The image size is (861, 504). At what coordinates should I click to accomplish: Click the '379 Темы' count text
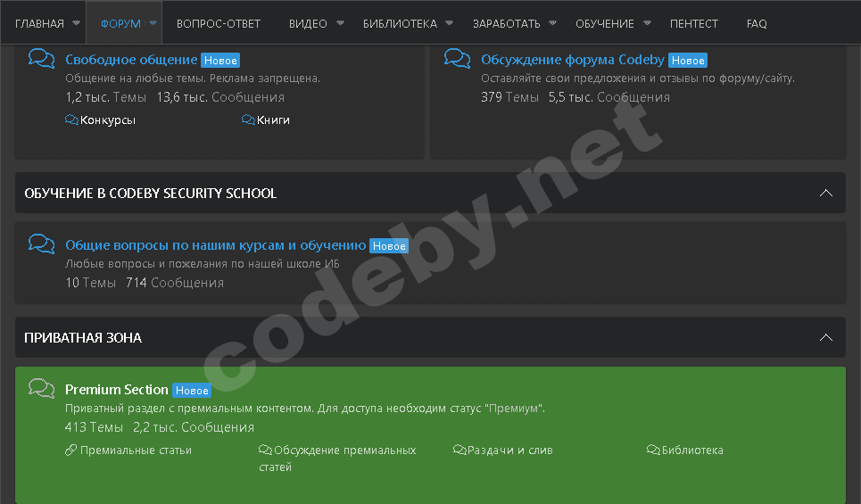[x=509, y=97]
